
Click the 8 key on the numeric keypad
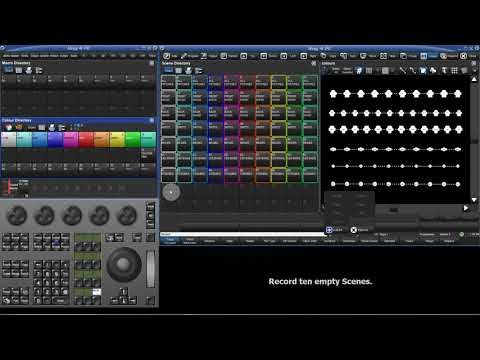[x=47, y=274]
